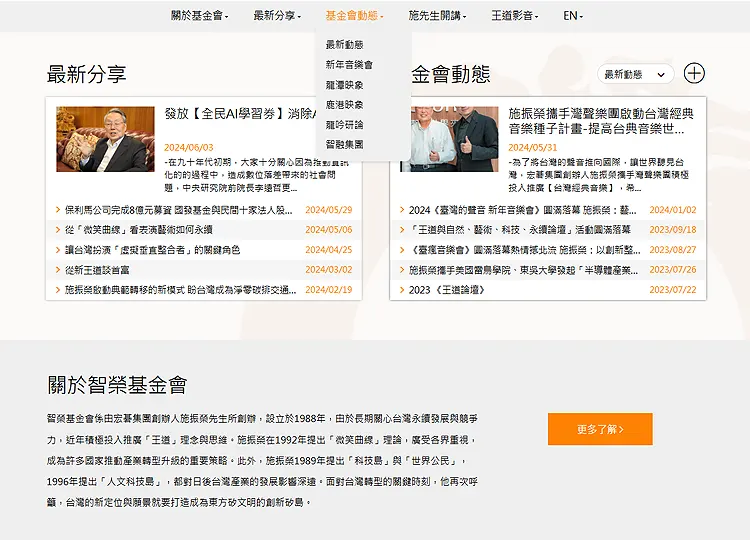Open the 保利馬公司完成8億元募資 article link
750x540 pixels.
click(x=179, y=210)
